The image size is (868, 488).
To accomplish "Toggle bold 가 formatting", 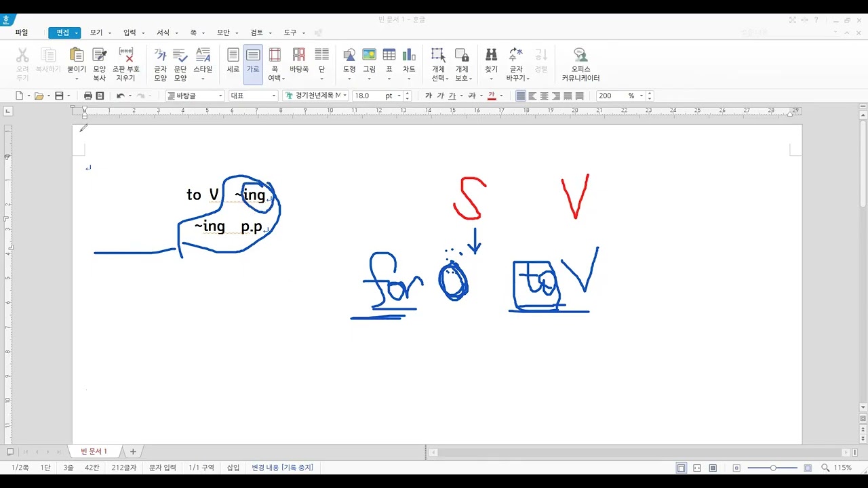I will [x=428, y=96].
